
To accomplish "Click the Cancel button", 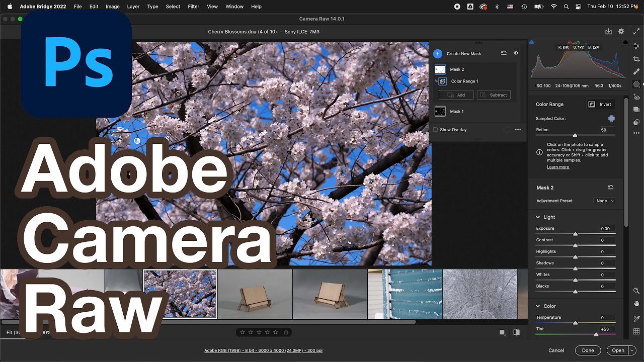I will click(x=556, y=350).
